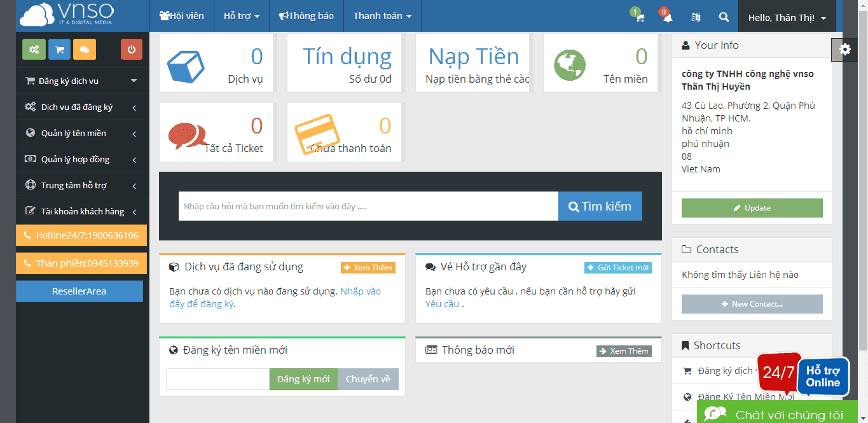Image resolution: width=868 pixels, height=423 pixels.
Task: Click the orange chat bubbles sidebar button
Action: point(85,49)
